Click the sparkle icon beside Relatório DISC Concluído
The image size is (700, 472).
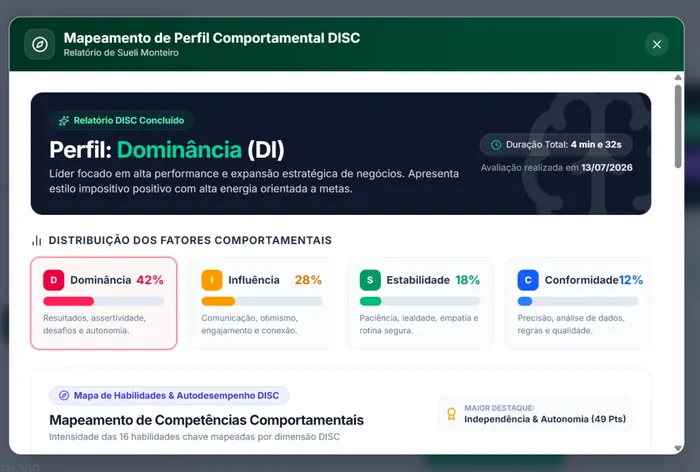click(x=64, y=121)
